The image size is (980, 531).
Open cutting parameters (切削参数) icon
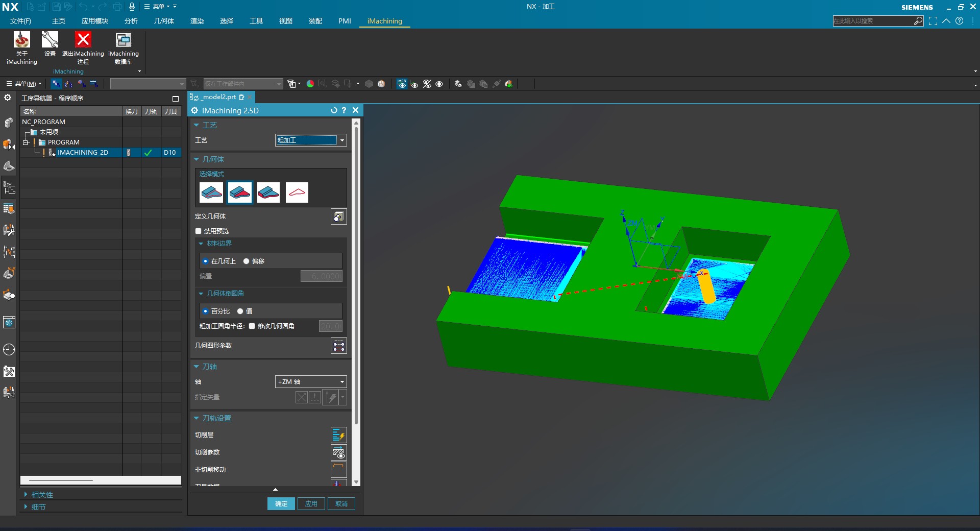339,452
